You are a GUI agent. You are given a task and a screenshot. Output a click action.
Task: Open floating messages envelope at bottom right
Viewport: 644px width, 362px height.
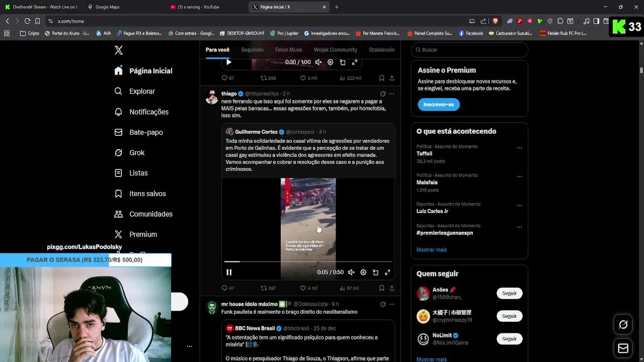623,348
